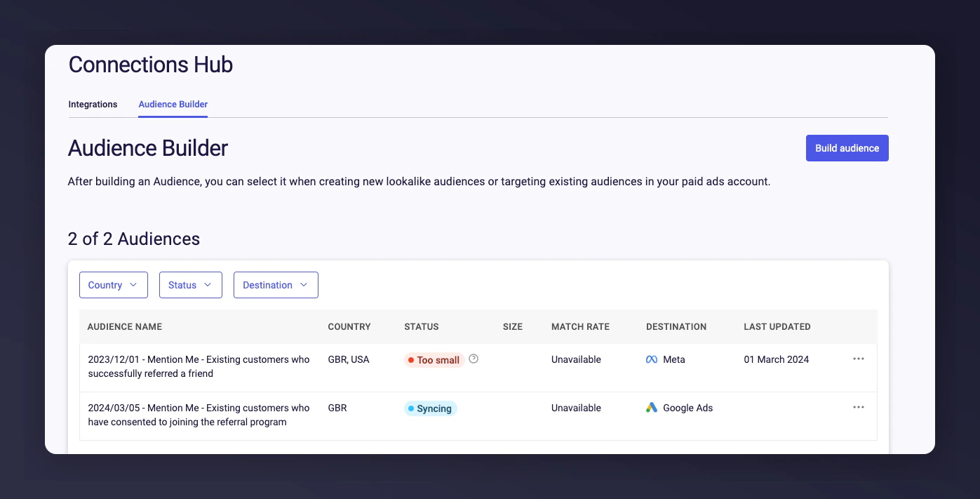Click the GBR country cell in the Syncing row

337,408
